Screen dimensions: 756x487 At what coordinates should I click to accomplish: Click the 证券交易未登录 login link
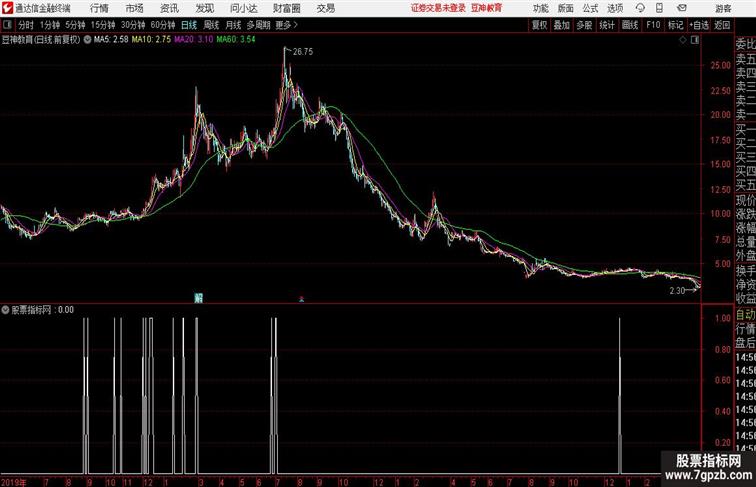click(x=438, y=8)
